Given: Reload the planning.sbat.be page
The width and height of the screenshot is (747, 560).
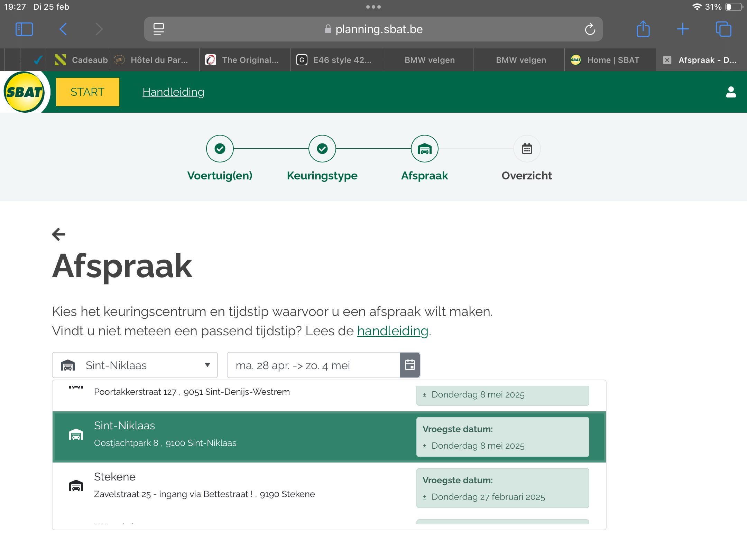Looking at the screenshot, I should tap(590, 29).
